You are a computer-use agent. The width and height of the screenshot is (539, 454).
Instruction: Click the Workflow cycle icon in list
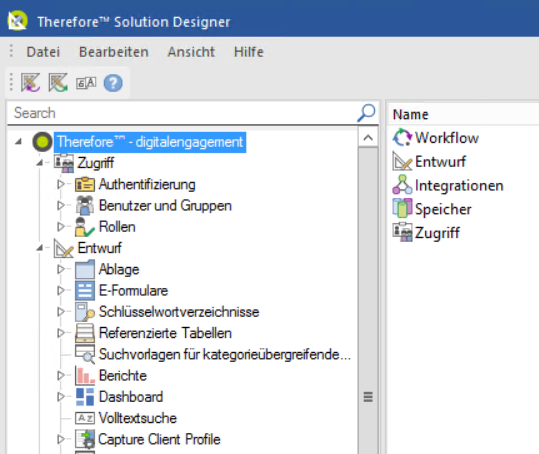coord(402,137)
